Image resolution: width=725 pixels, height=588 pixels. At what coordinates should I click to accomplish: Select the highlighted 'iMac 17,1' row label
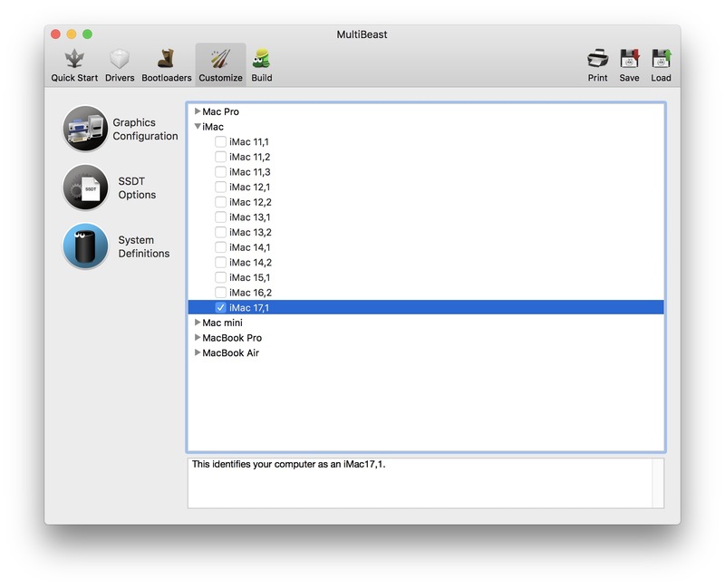249,307
